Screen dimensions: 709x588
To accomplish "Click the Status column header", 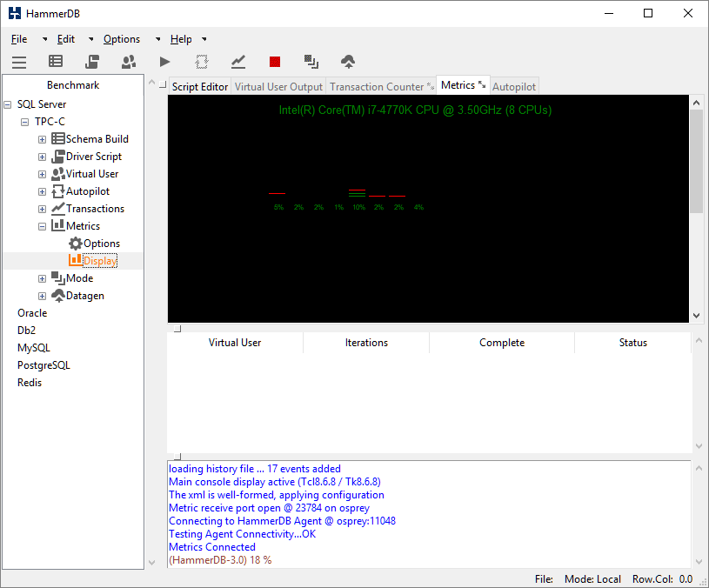I will pos(632,343).
